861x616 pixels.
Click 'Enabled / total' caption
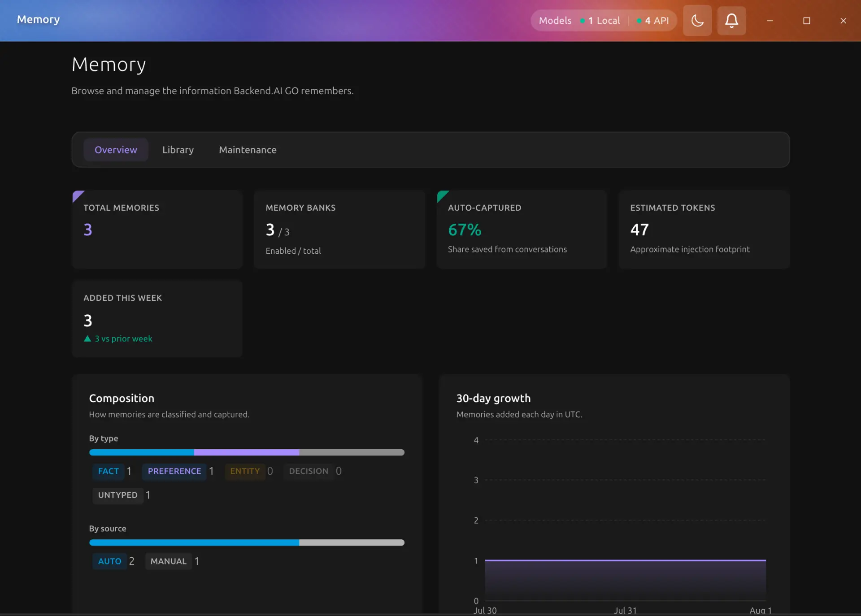click(x=293, y=251)
